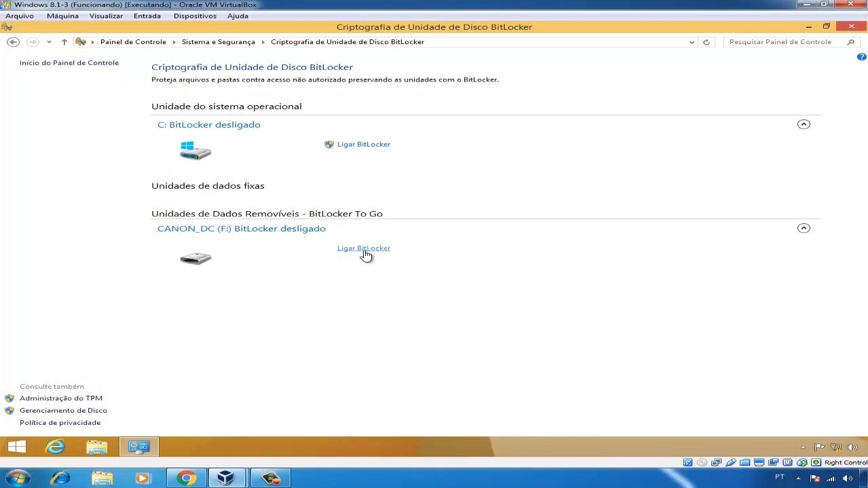Open host Windows 7 Start orb
This screenshot has height=488, width=868.
pyautogui.click(x=17, y=478)
